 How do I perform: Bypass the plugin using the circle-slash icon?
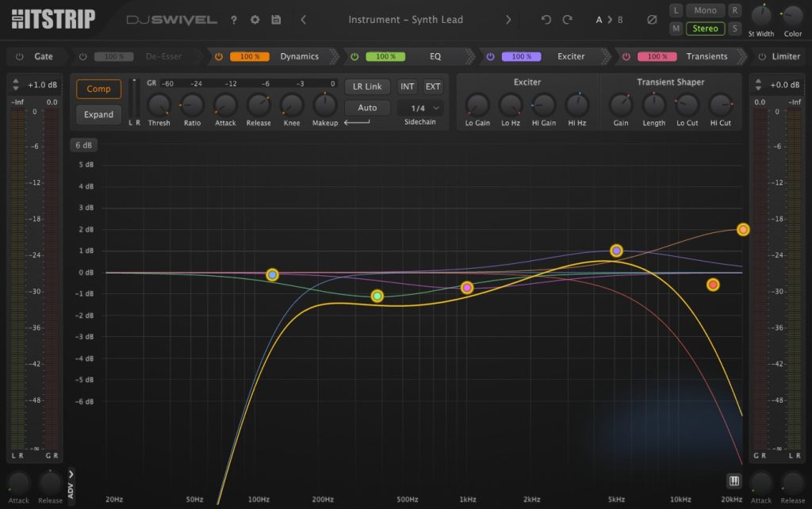click(652, 19)
